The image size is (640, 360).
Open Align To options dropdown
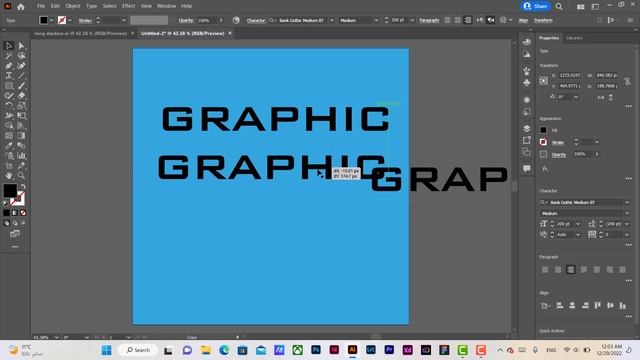click(x=545, y=306)
